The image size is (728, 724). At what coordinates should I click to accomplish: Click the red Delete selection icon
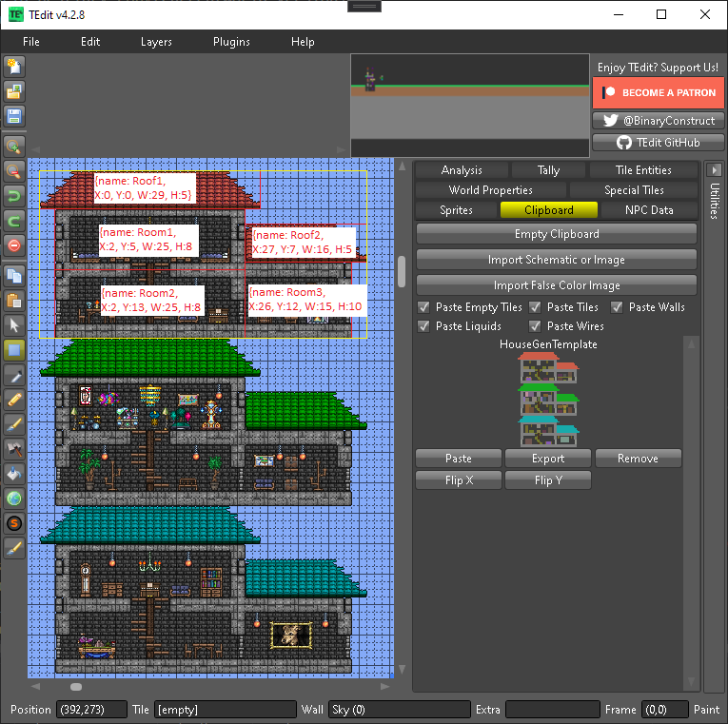(14, 245)
